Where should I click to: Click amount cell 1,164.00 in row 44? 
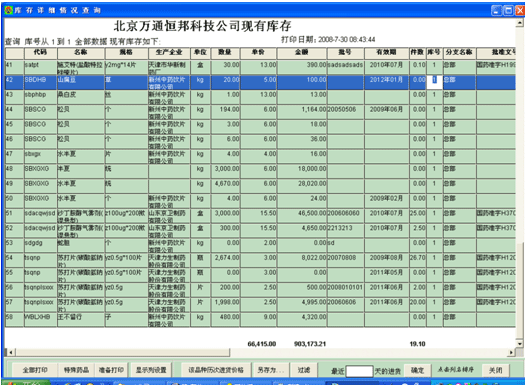(x=301, y=112)
